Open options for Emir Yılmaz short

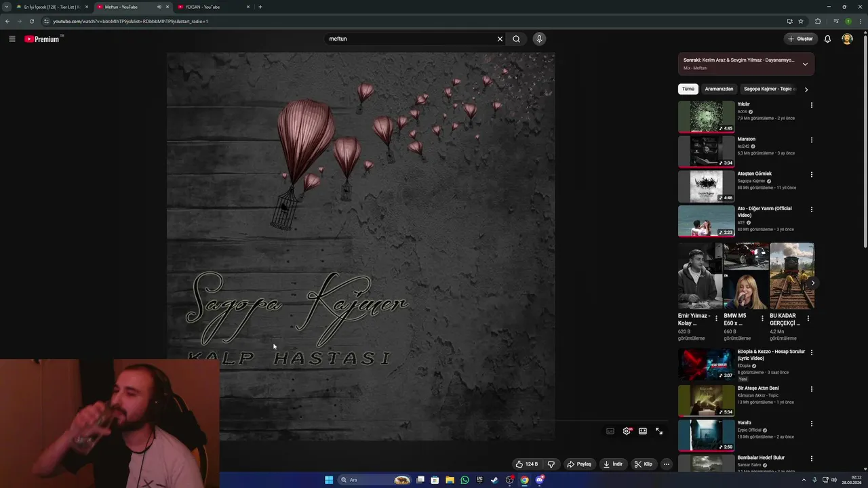pos(716,319)
